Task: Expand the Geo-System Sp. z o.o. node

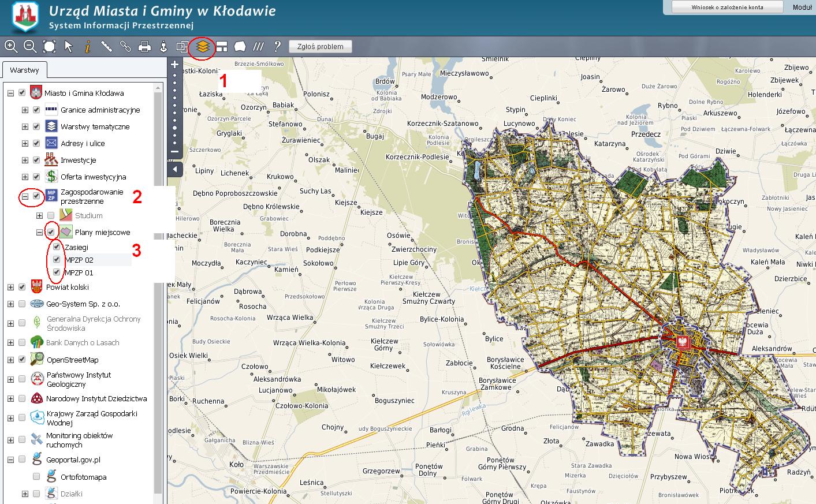Action: pos(10,304)
